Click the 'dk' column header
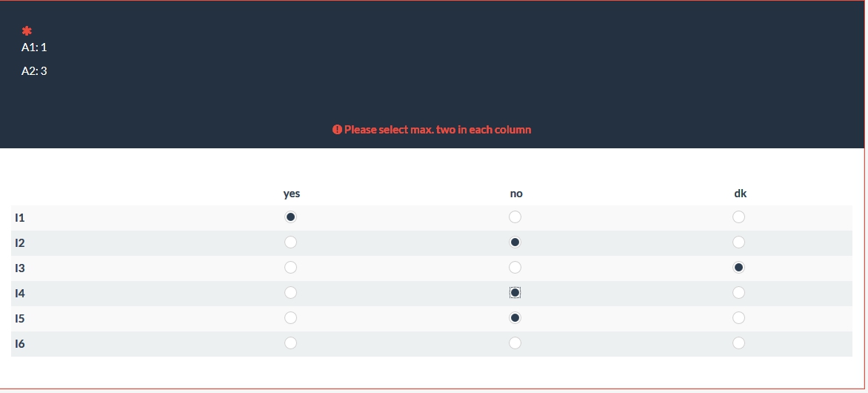Image resolution: width=868 pixels, height=393 pixels. pos(740,194)
